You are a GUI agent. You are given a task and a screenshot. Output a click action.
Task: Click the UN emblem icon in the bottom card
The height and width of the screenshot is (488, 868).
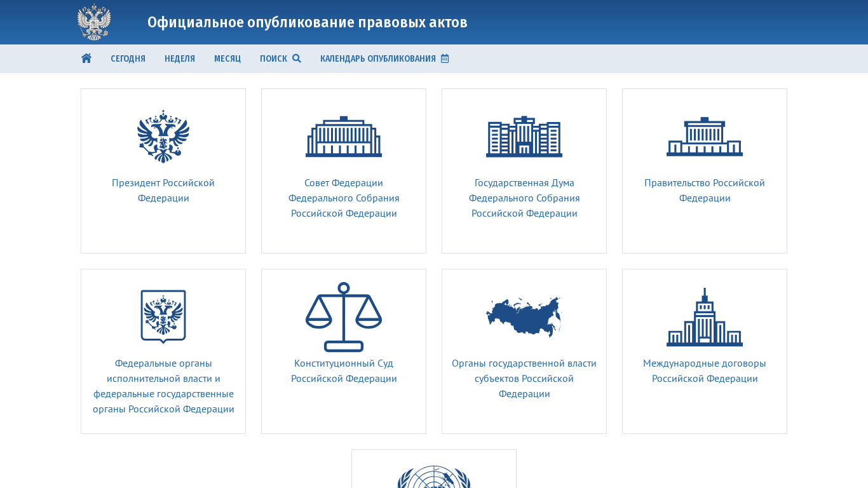point(434,477)
